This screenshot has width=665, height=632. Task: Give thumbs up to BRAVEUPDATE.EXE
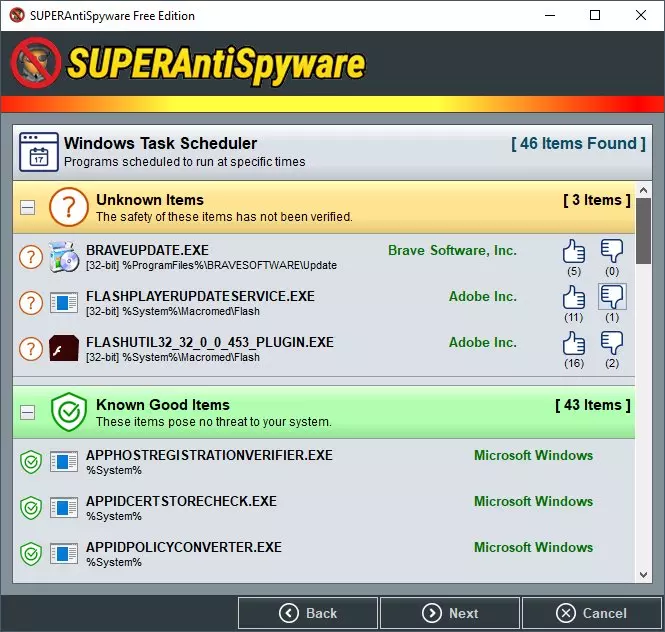[x=574, y=251]
